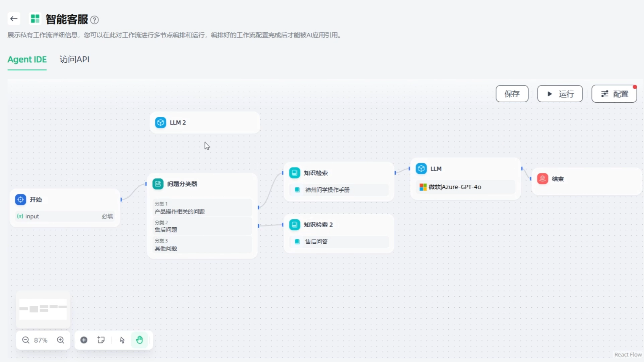Click the LLM 2 node cube icon
Image resolution: width=644 pixels, height=362 pixels.
(x=160, y=123)
